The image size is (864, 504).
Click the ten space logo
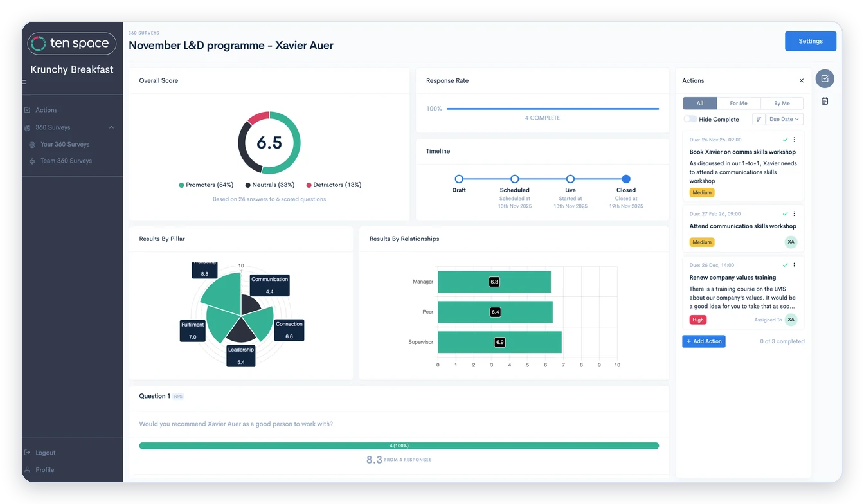72,44
